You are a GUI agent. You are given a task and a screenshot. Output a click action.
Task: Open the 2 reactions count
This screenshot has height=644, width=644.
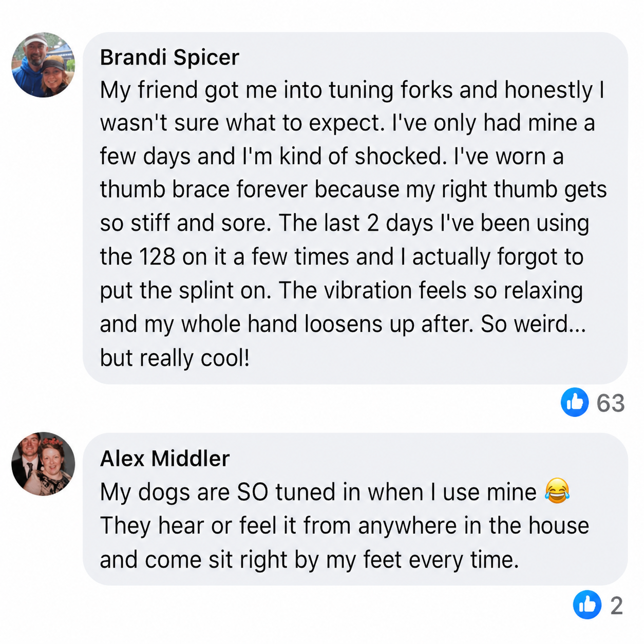pyautogui.click(x=616, y=606)
